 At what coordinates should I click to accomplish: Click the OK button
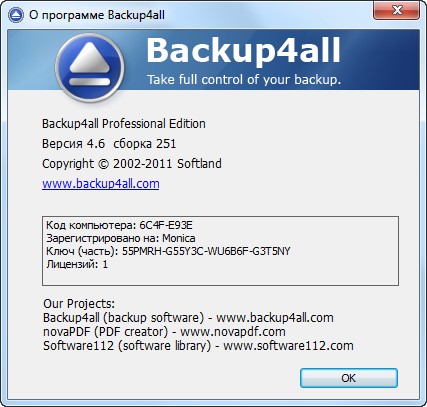tap(349, 378)
